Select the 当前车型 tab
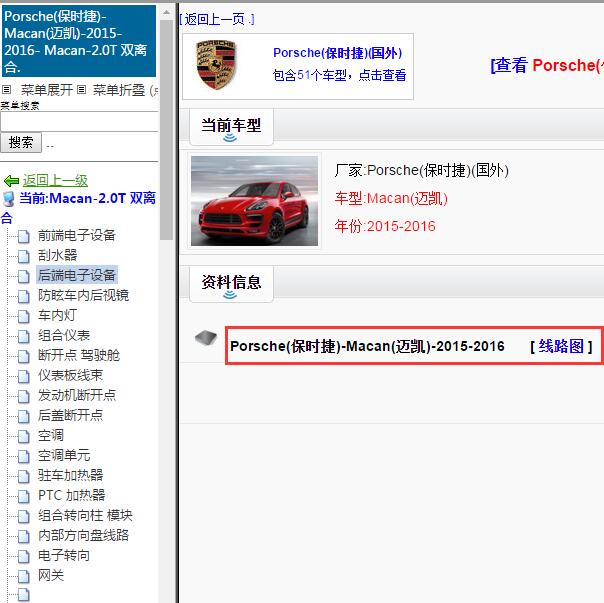604x603 pixels. (x=231, y=127)
